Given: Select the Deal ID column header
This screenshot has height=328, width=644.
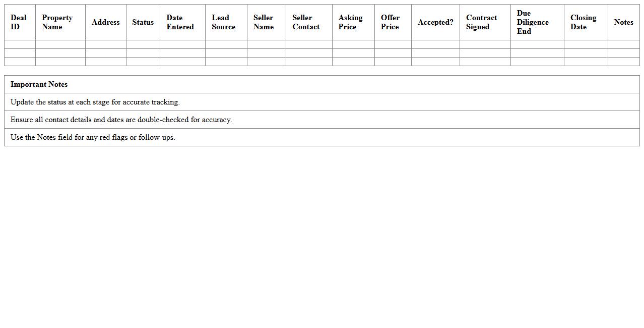Looking at the screenshot, I should pyautogui.click(x=19, y=22).
